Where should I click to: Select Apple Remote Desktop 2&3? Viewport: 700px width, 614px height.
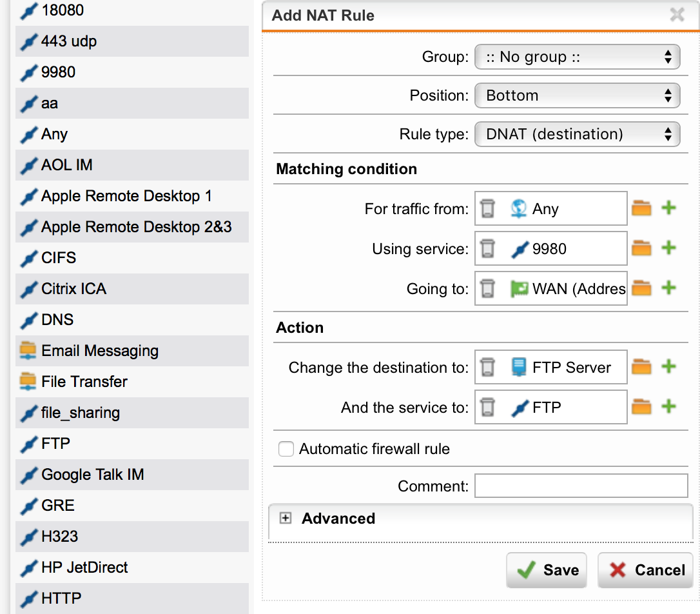(x=132, y=227)
